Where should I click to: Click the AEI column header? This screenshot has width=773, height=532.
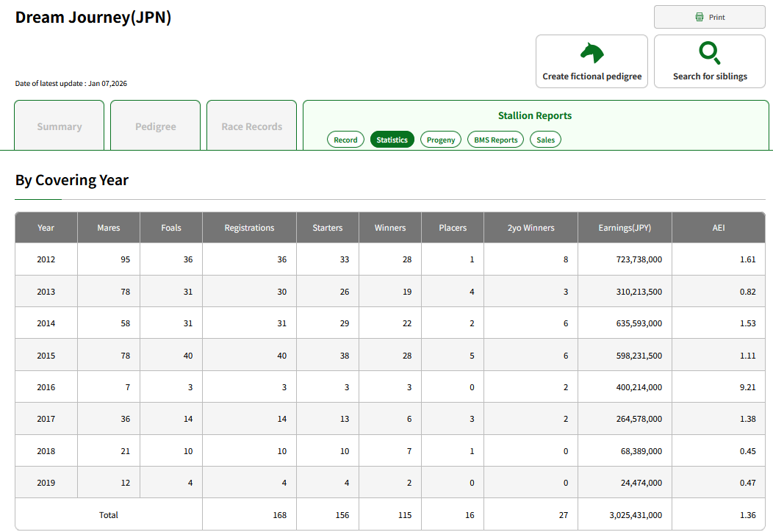click(719, 228)
